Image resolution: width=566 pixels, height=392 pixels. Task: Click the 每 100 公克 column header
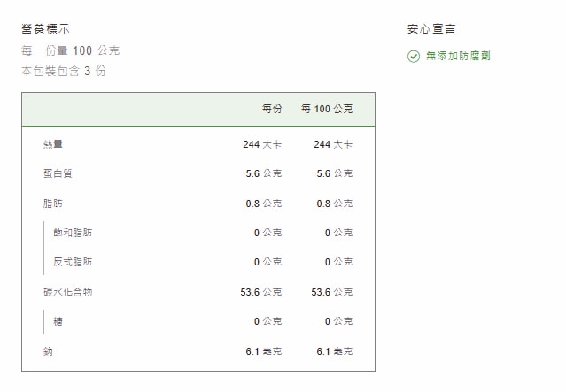coord(326,109)
